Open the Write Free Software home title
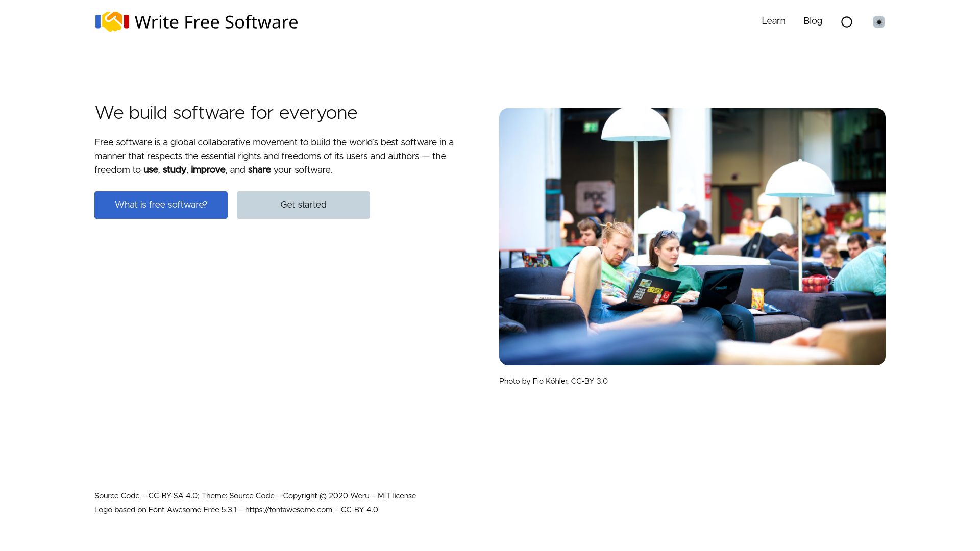Screen dimensions: 980x551 [216, 22]
